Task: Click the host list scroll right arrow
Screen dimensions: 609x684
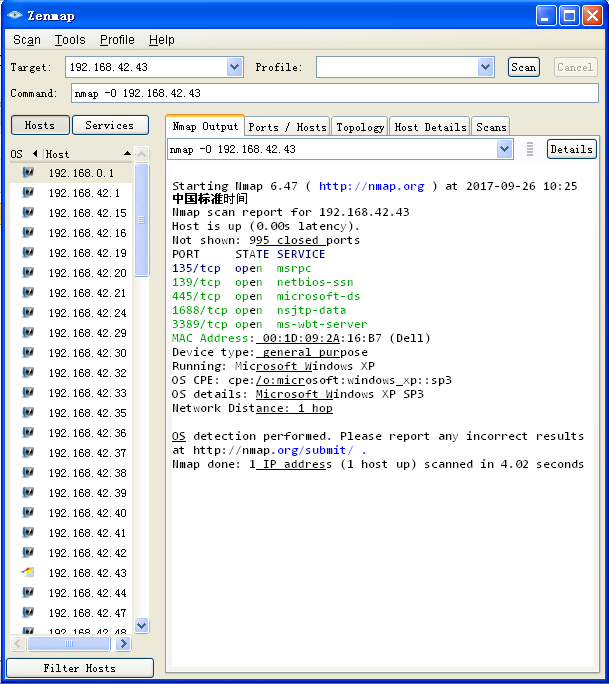Action: [123, 643]
